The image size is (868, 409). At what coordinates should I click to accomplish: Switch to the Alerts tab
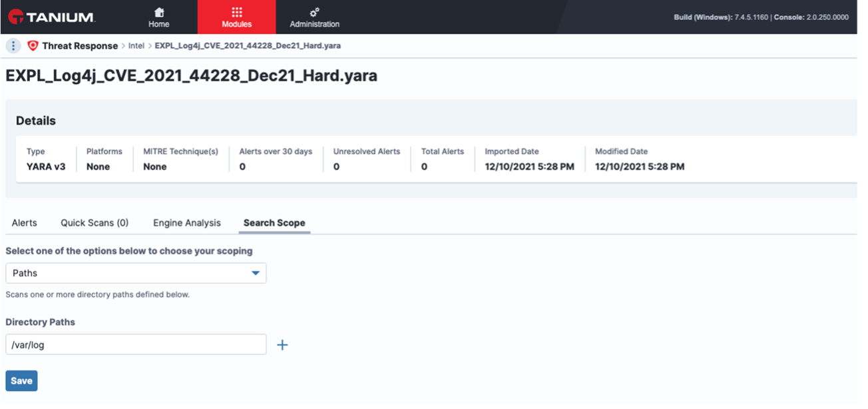click(24, 223)
